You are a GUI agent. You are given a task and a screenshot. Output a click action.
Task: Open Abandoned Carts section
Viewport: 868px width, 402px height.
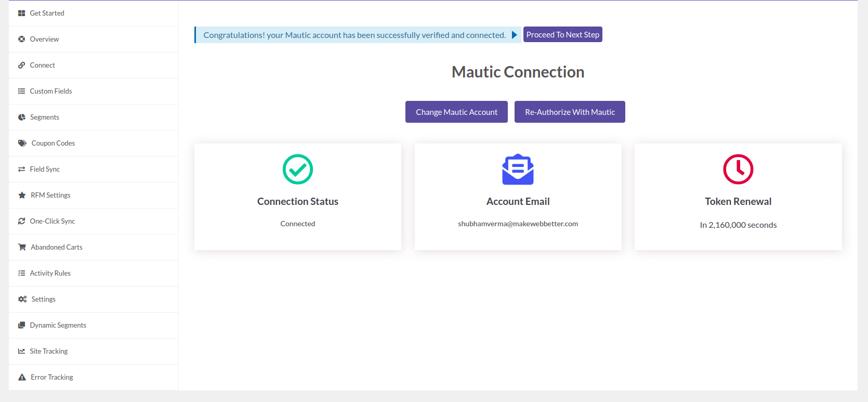(x=94, y=247)
